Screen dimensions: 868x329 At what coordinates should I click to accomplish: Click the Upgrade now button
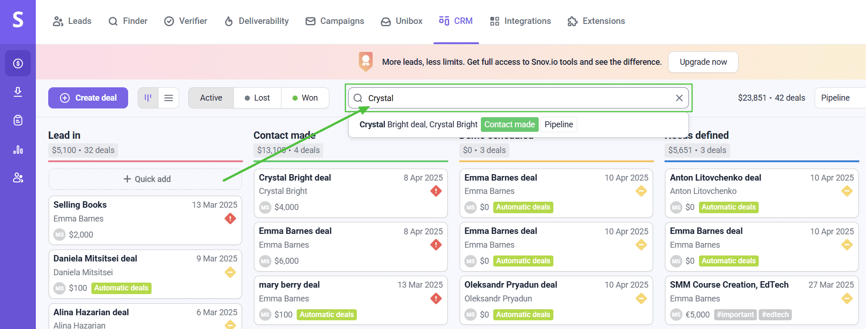pos(703,62)
